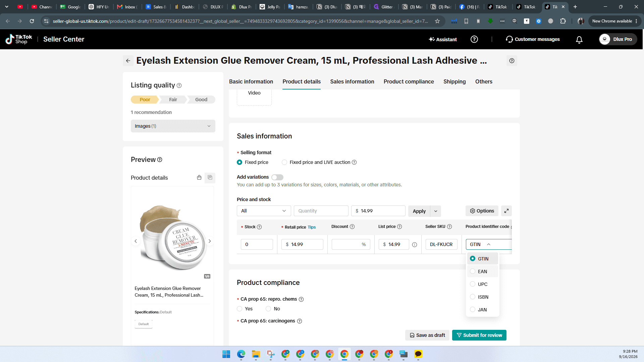The width and height of the screenshot is (644, 362).
Task: Switch to Basic information tab
Action: pyautogui.click(x=251, y=81)
